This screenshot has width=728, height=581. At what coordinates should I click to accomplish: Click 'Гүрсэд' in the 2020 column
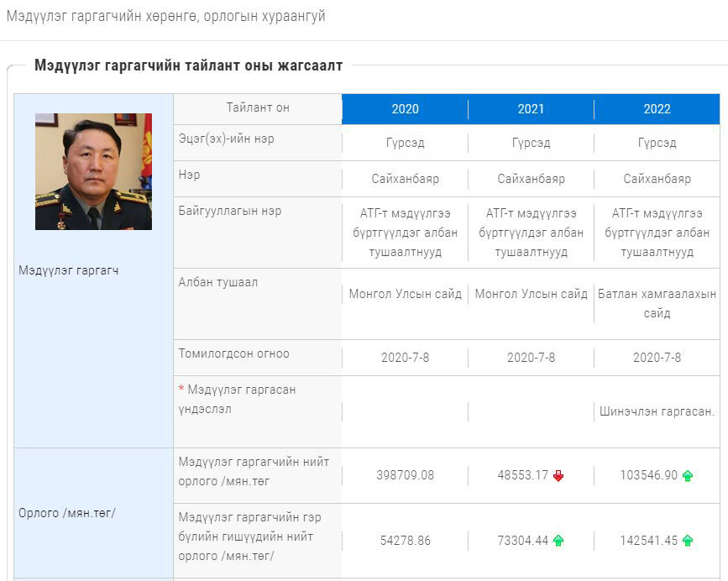405,143
